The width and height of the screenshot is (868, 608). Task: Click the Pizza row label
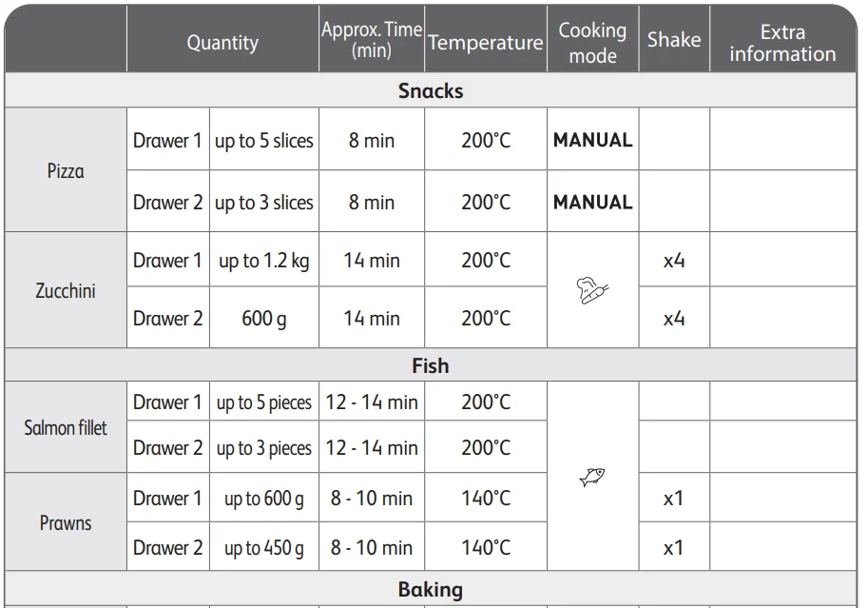click(x=66, y=171)
